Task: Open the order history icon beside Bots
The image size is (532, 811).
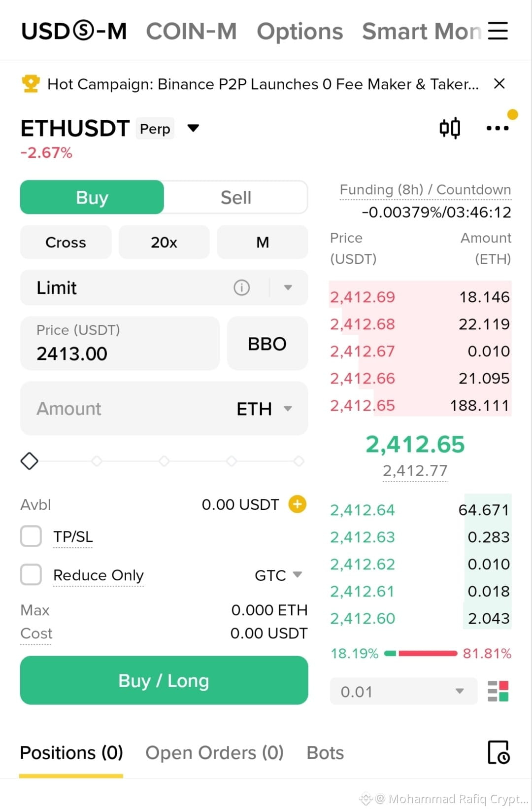Action: click(x=499, y=752)
